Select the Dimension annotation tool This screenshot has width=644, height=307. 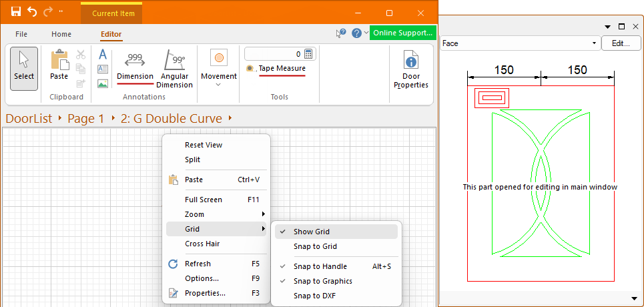(135, 67)
